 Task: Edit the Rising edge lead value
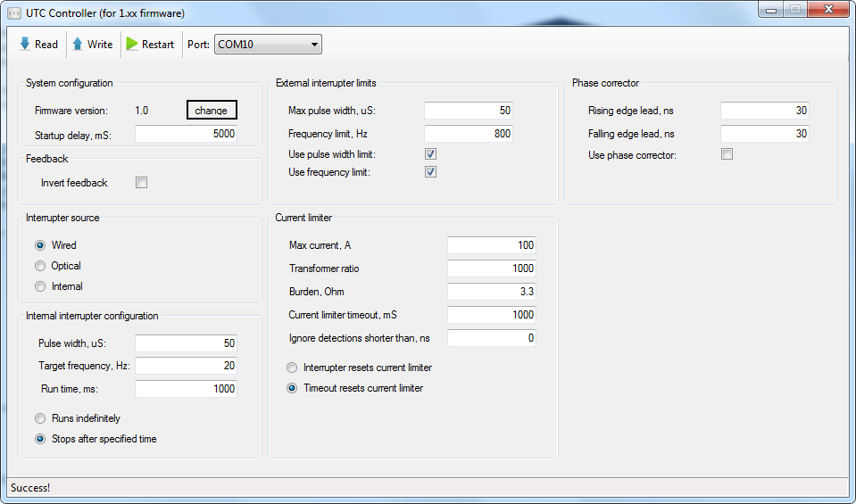tap(764, 111)
